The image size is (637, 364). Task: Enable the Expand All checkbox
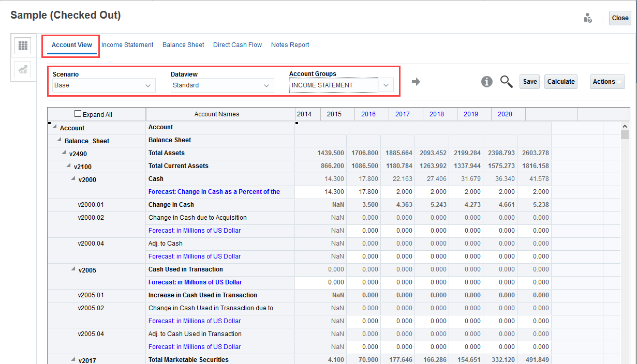78,113
